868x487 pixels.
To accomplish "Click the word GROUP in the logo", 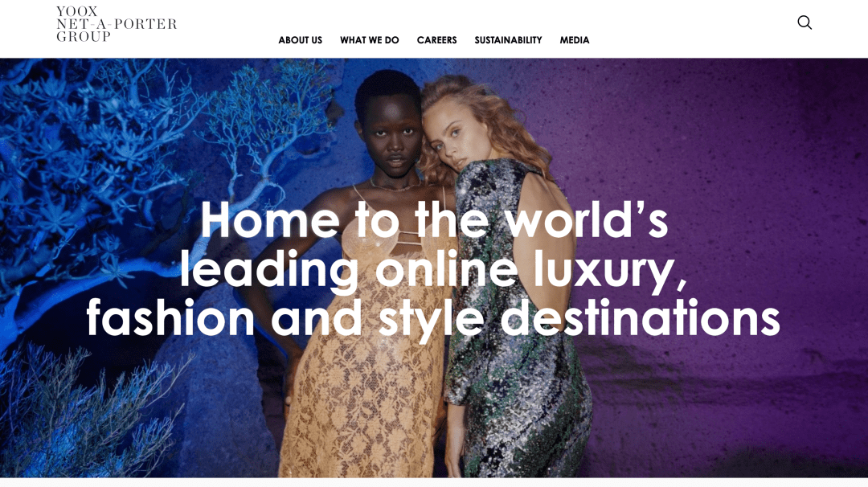I will click(x=84, y=36).
